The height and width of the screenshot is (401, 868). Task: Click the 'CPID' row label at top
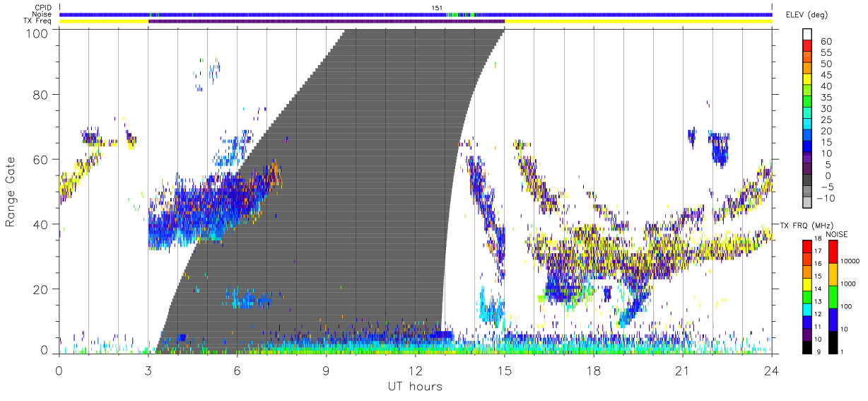(42, 8)
